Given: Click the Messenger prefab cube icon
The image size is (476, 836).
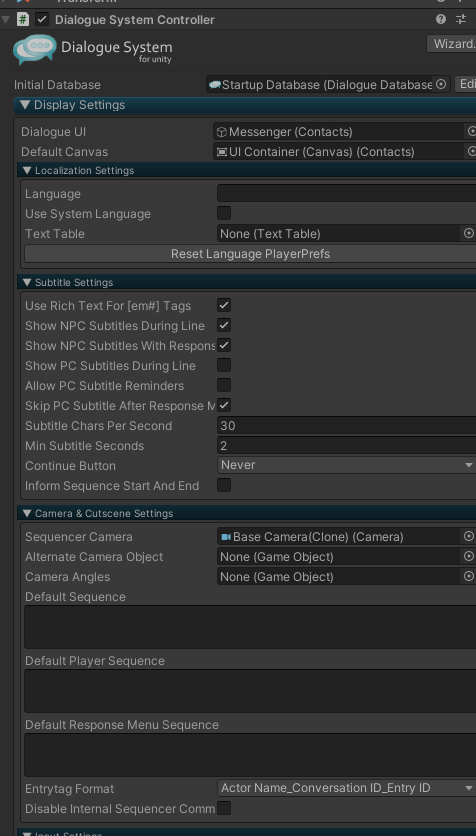Looking at the screenshot, I should (222, 132).
